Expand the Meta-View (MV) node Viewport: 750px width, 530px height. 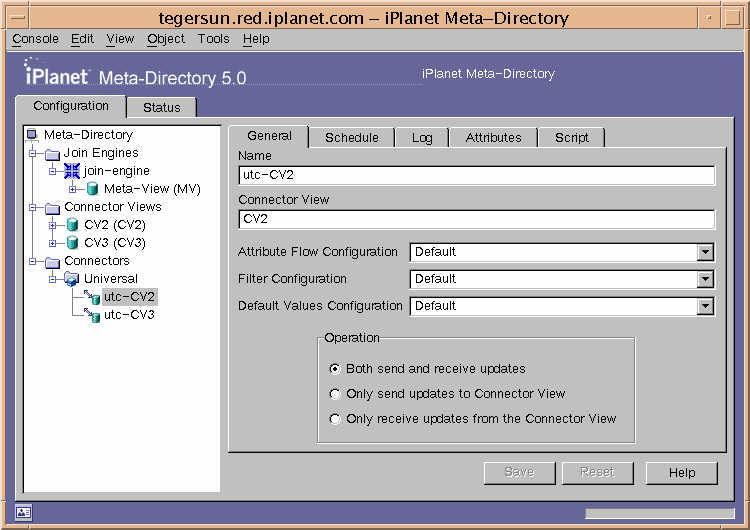tap(72, 189)
